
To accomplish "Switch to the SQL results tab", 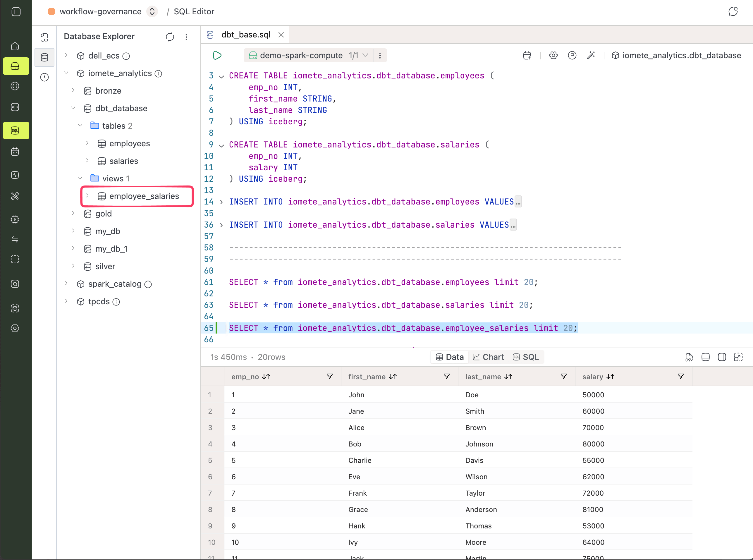I will tap(526, 357).
